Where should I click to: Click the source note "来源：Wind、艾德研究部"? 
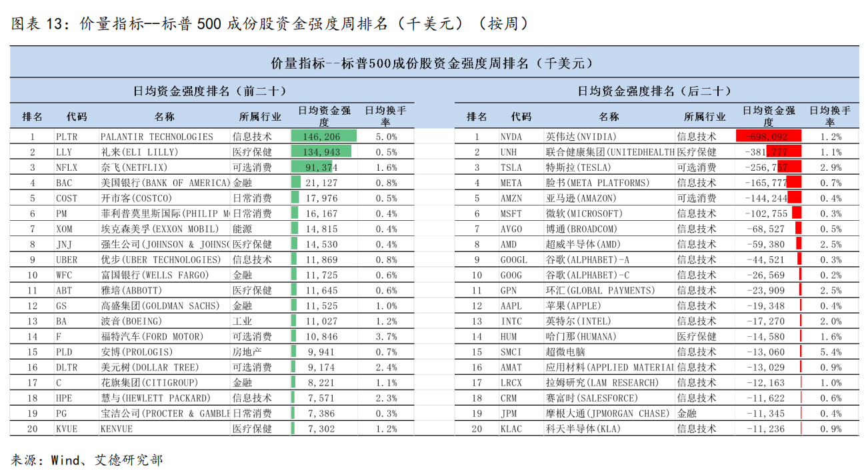(87, 460)
